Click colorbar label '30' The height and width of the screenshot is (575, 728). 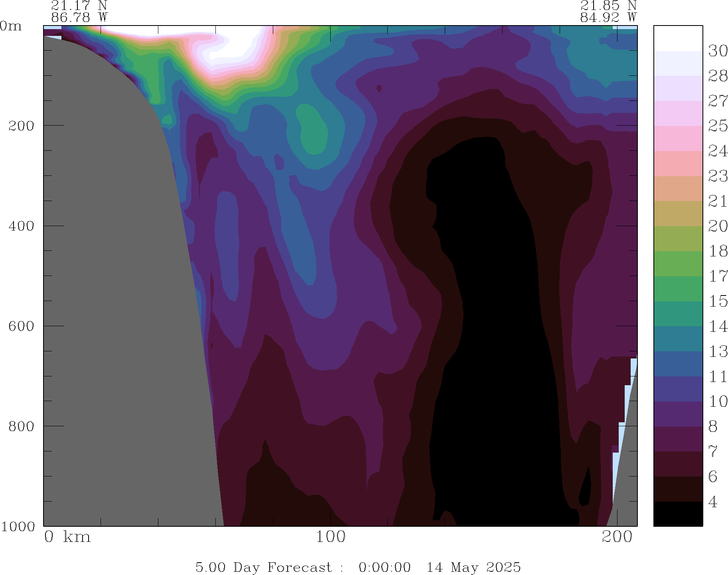[718, 51]
